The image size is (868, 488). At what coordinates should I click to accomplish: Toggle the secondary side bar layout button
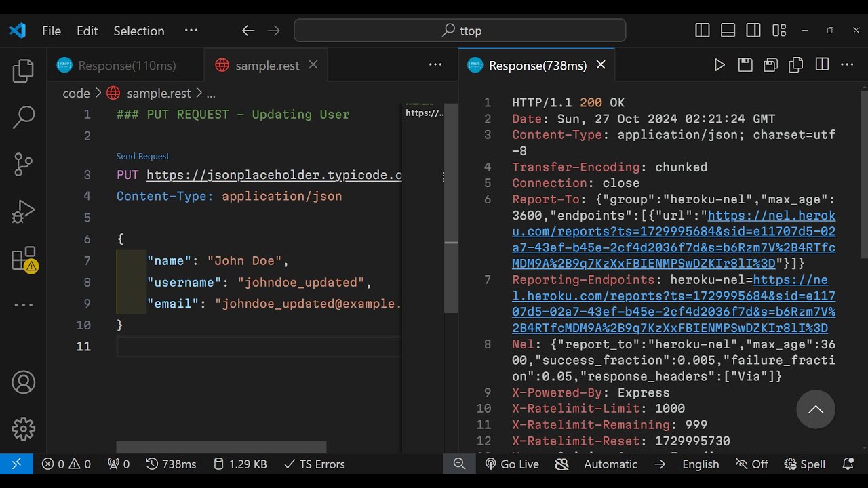pos(753,30)
